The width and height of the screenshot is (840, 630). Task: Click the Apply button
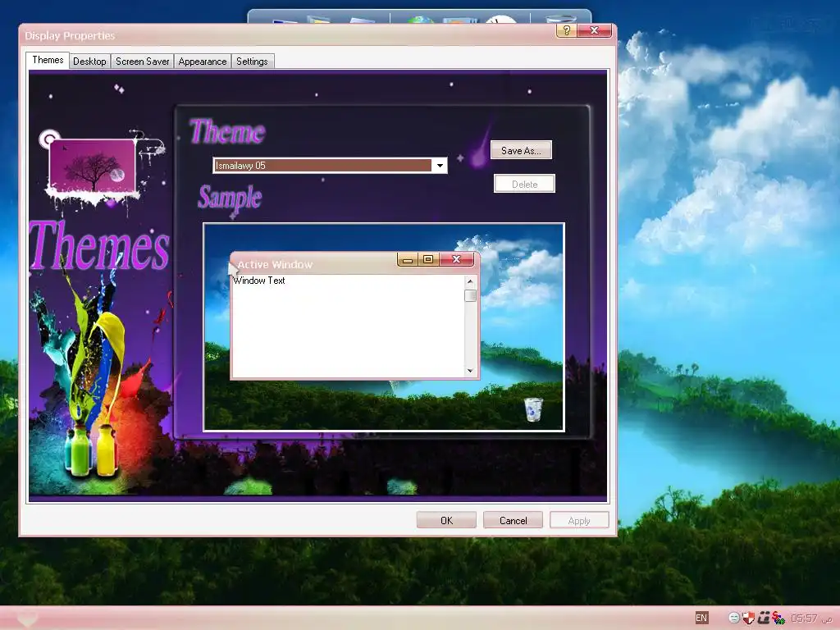click(579, 520)
